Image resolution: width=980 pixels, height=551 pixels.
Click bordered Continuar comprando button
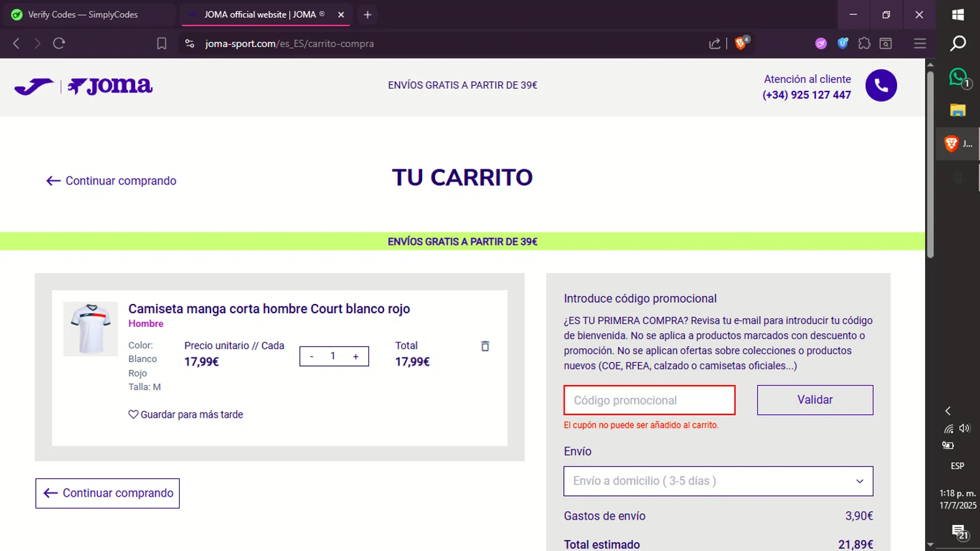[107, 493]
